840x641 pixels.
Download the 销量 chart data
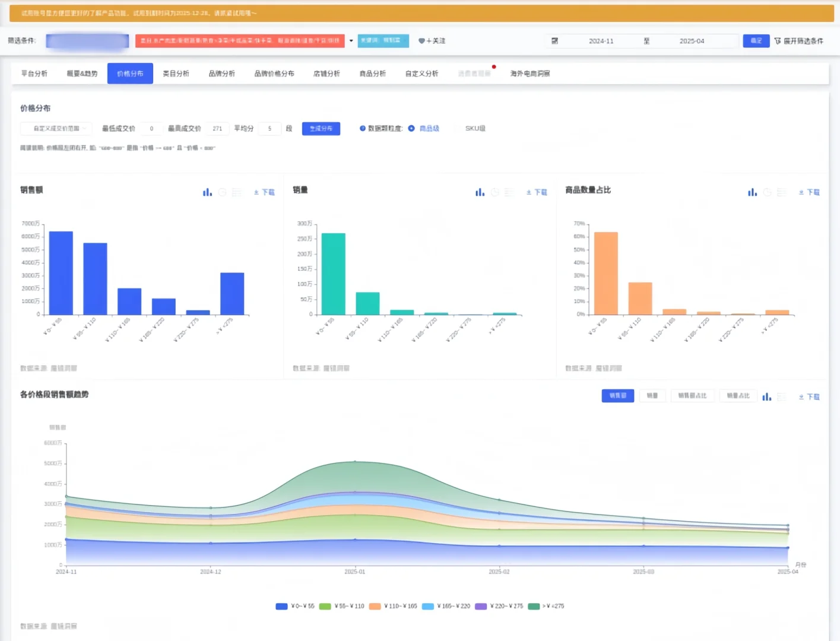pos(537,192)
